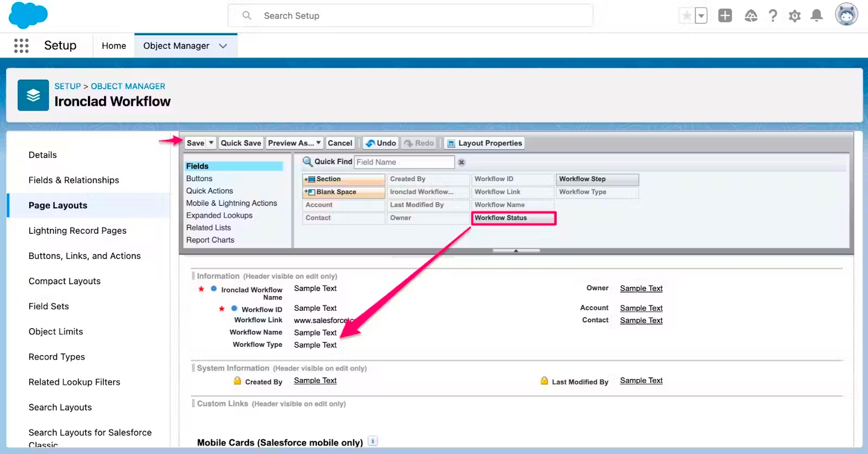
Task: Open the App Launcher grid icon
Action: [x=21, y=46]
